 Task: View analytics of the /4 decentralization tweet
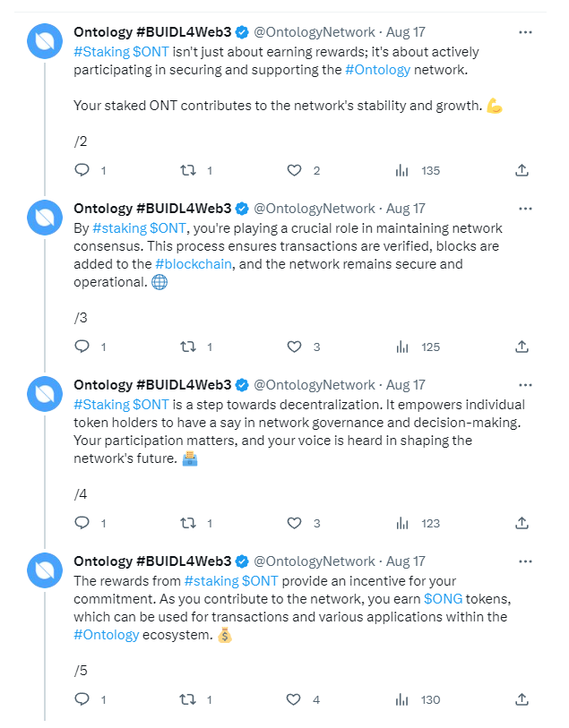402,523
